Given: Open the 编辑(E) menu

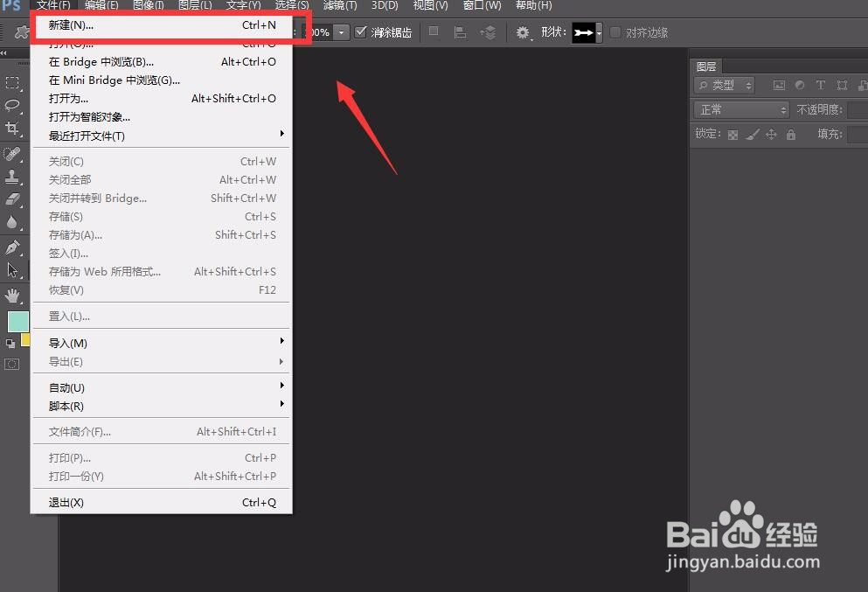Looking at the screenshot, I should coord(101,5).
